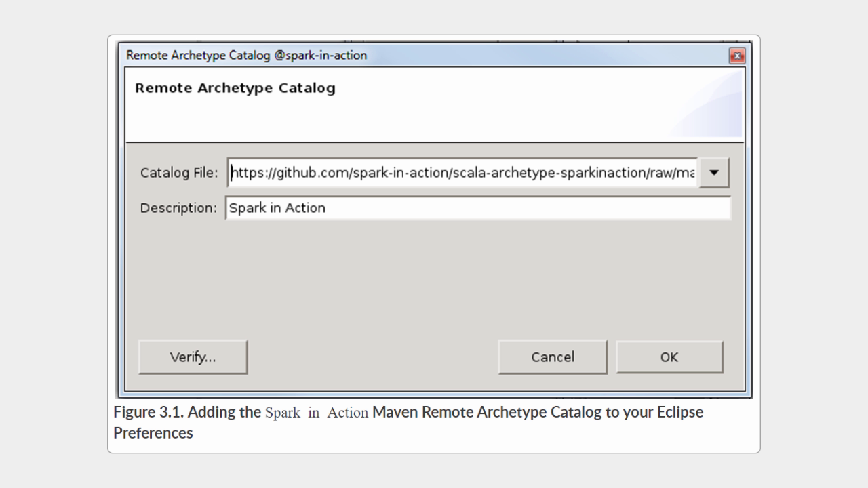Focus the Description text field
This screenshot has height=488, width=868.
coord(515,208)
